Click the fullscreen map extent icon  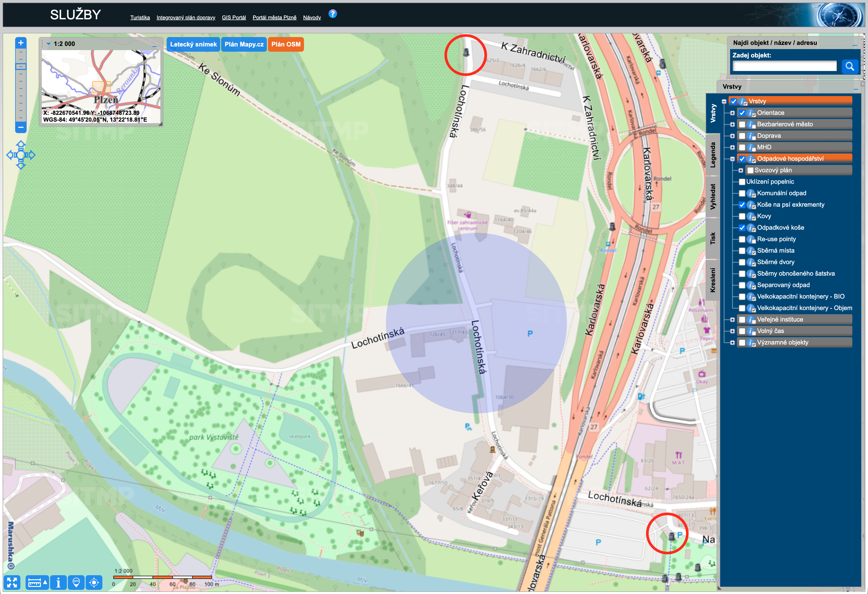pos(12,583)
